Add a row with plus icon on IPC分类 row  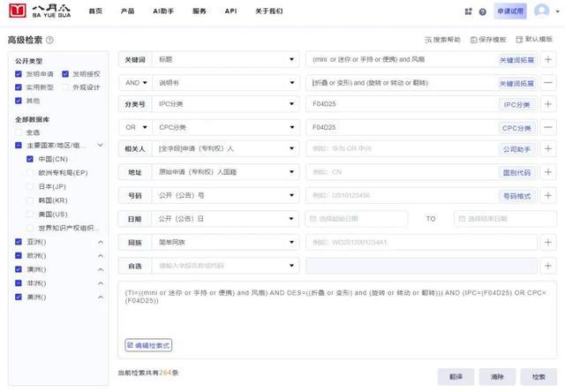pyautogui.click(x=548, y=104)
